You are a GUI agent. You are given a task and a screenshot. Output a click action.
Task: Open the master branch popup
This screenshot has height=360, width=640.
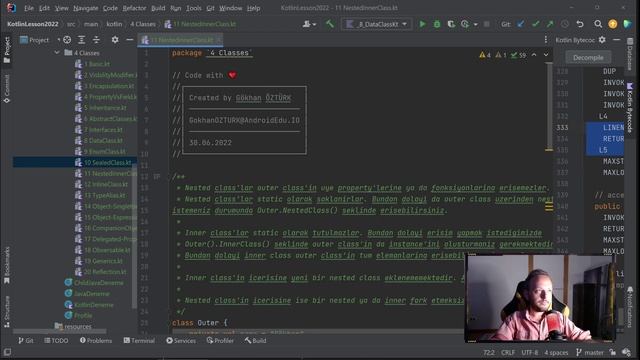(x=590, y=352)
